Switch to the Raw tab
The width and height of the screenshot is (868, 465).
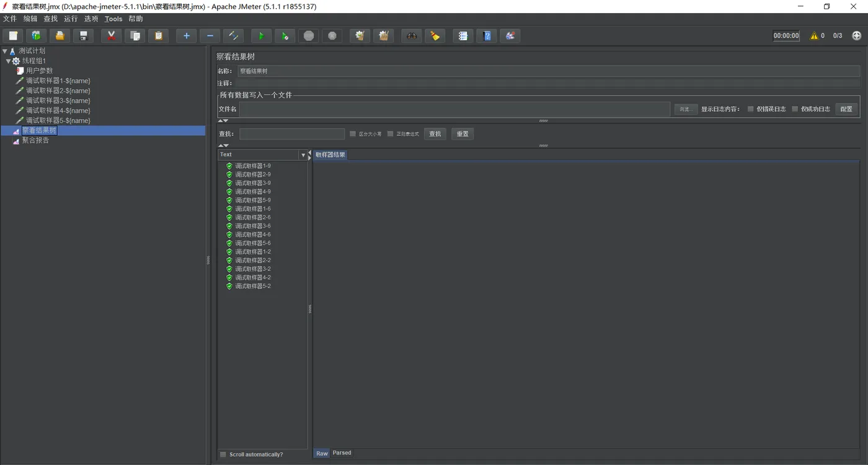(322, 453)
